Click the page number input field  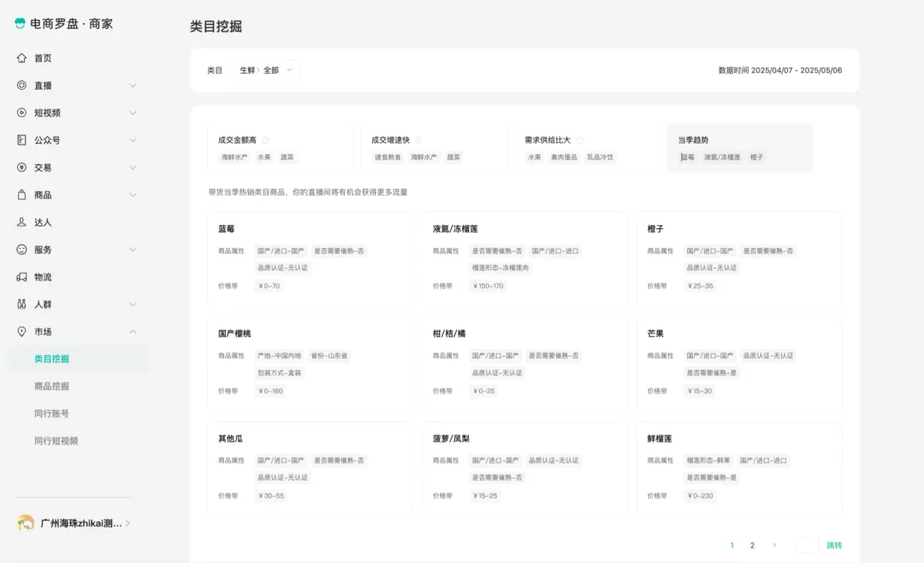pos(807,545)
